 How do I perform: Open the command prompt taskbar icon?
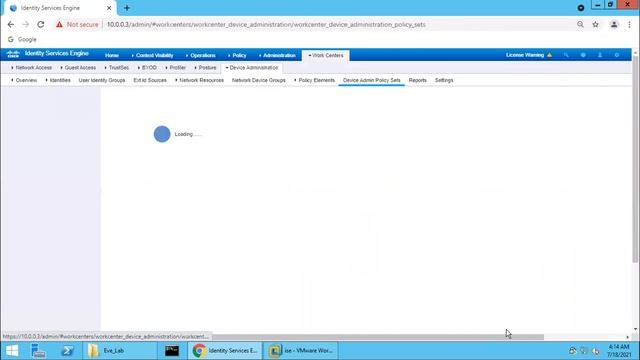click(172, 351)
